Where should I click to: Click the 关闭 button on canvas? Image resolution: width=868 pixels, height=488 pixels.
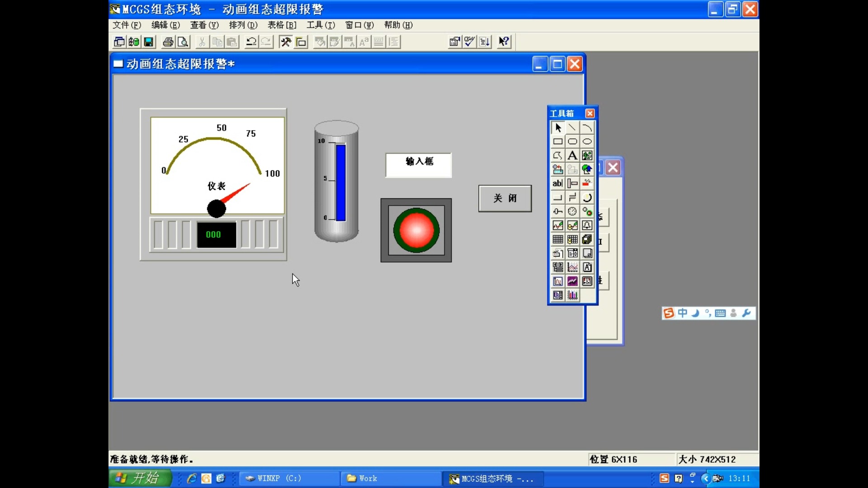[505, 198]
